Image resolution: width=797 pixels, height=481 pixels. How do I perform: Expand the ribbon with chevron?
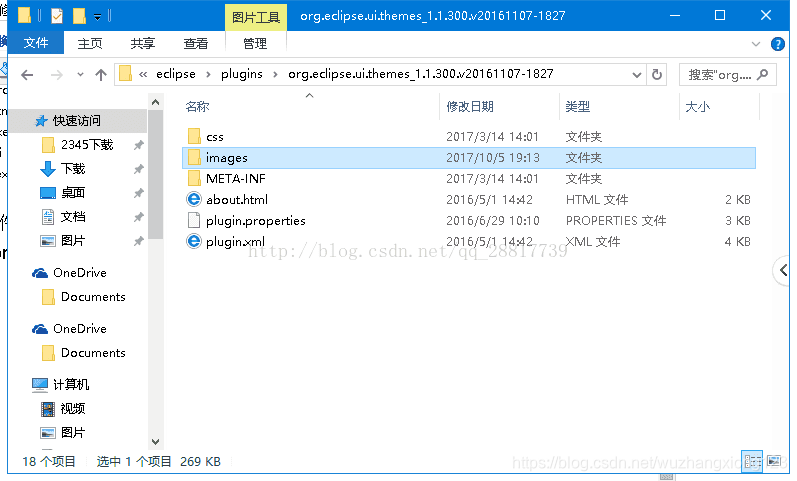click(756, 44)
